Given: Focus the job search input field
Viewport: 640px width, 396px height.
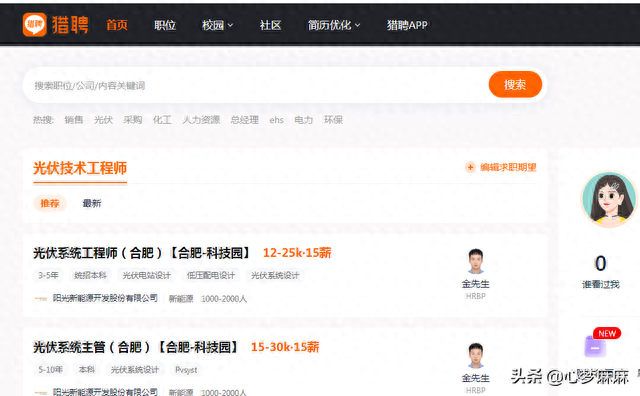Looking at the screenshot, I should pyautogui.click(x=259, y=85).
